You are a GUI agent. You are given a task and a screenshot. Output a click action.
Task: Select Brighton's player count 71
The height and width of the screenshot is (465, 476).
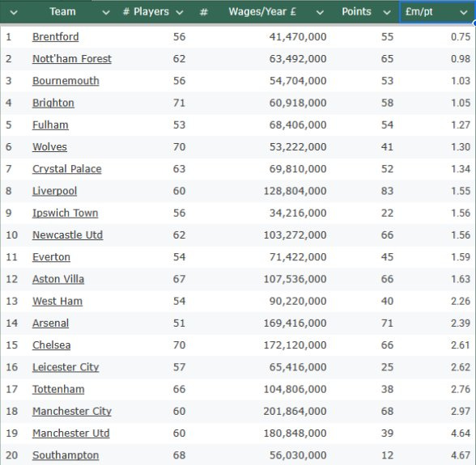[179, 104]
